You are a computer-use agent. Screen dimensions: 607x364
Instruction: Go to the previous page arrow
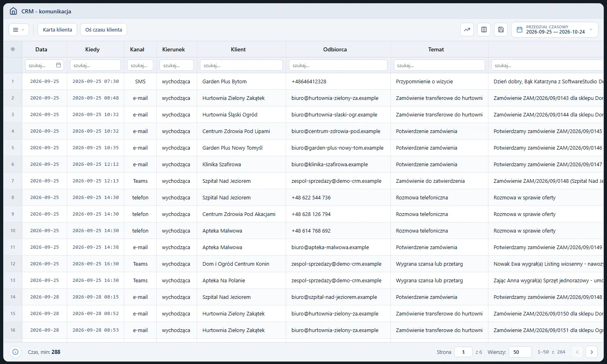tap(577, 352)
